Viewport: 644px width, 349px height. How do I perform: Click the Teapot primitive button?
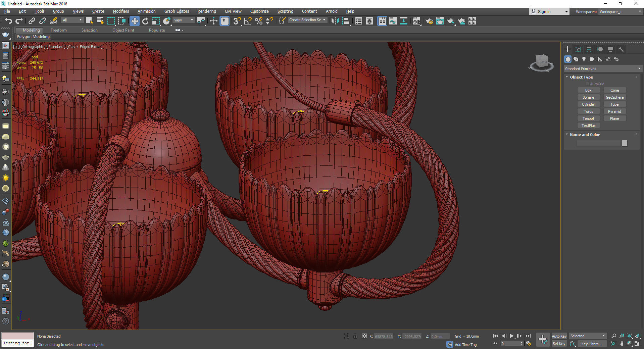[588, 118]
